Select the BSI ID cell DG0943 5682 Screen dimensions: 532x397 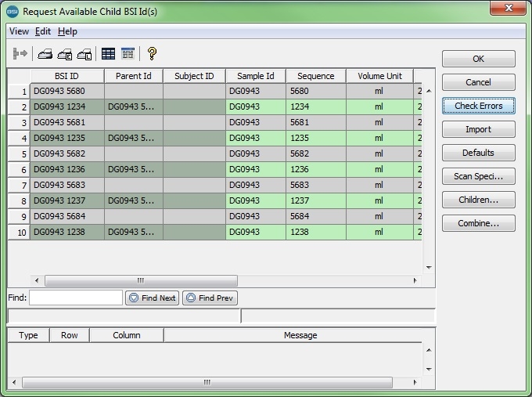pos(66,154)
